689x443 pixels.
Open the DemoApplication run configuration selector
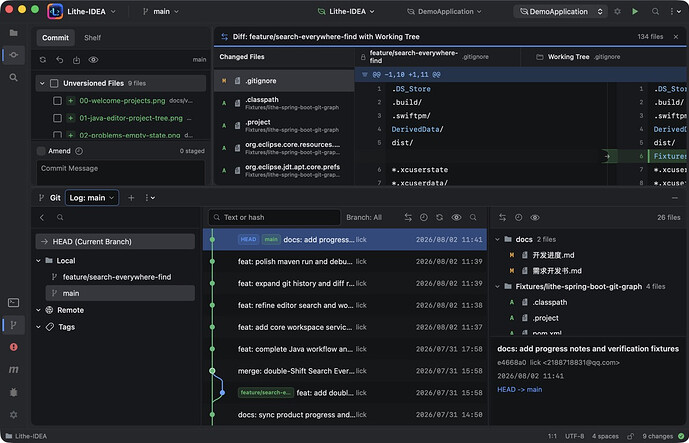(561, 11)
